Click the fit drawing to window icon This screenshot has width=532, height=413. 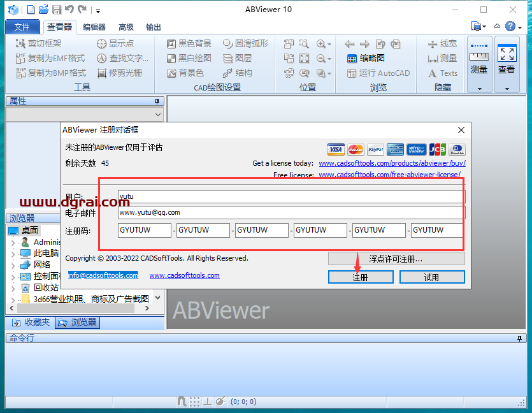(305, 59)
